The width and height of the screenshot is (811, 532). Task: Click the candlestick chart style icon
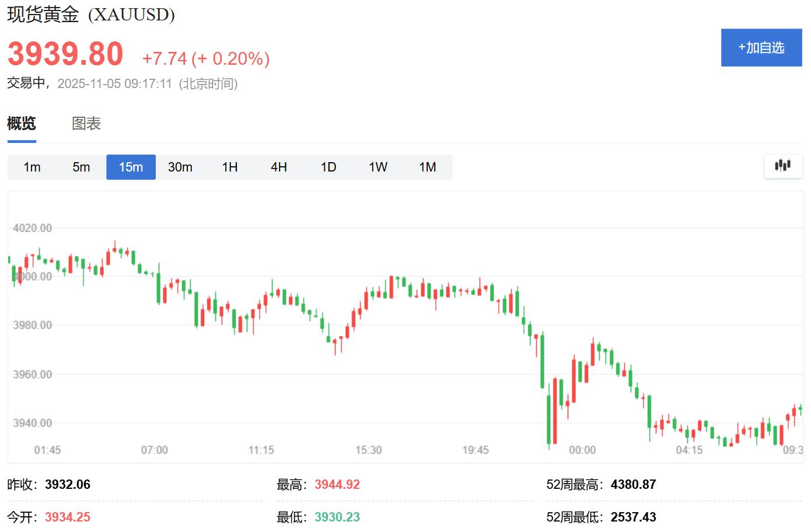click(783, 166)
